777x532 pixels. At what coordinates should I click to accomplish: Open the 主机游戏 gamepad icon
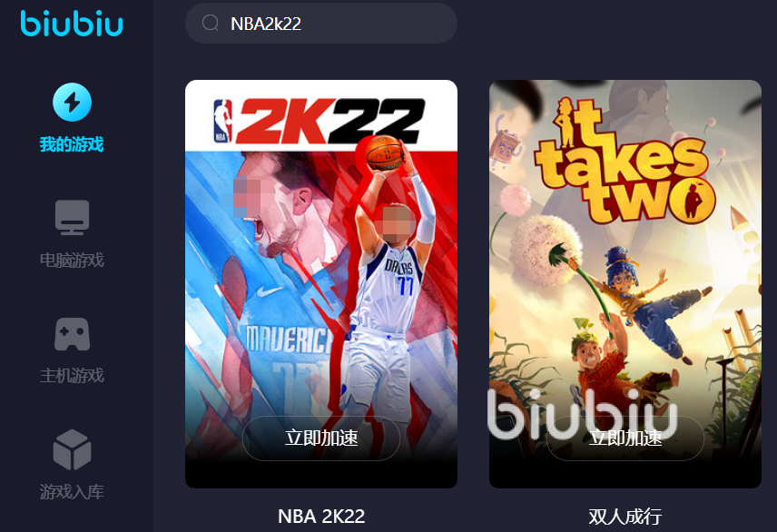[x=73, y=334]
